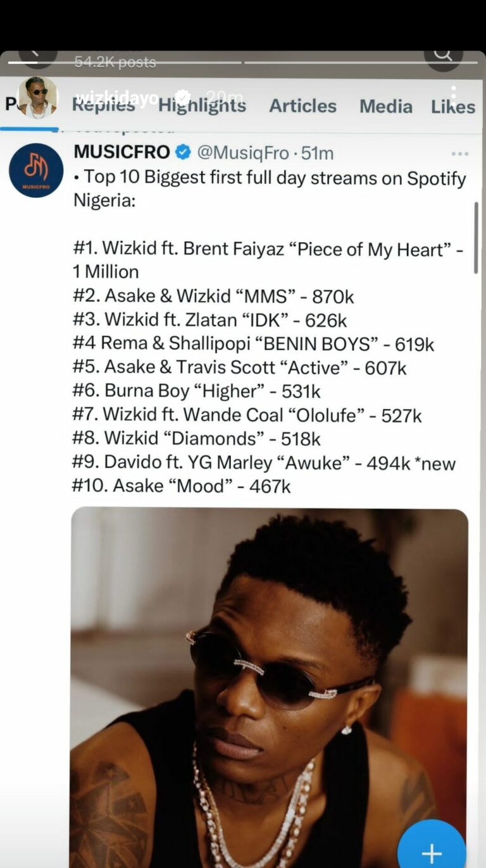The image size is (486, 868).
Task: Switch to the Replies tab
Action: pos(103,106)
